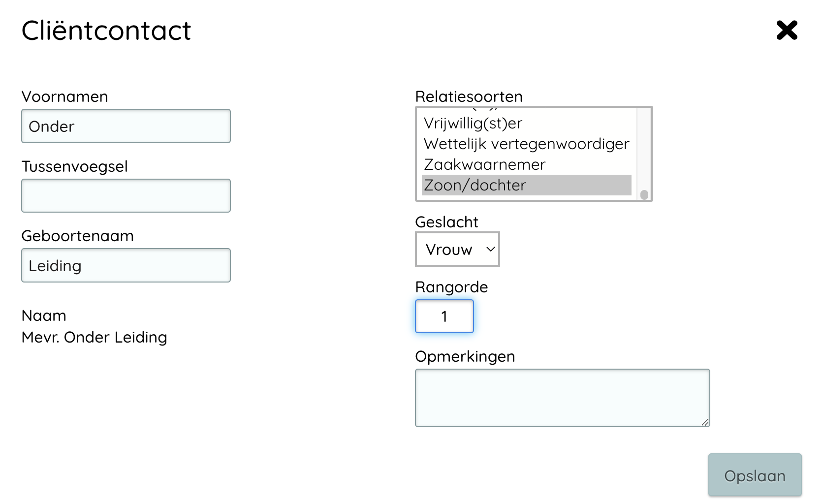Select the highlighted Zoon/dochter option
The image size is (823, 504).
[526, 185]
